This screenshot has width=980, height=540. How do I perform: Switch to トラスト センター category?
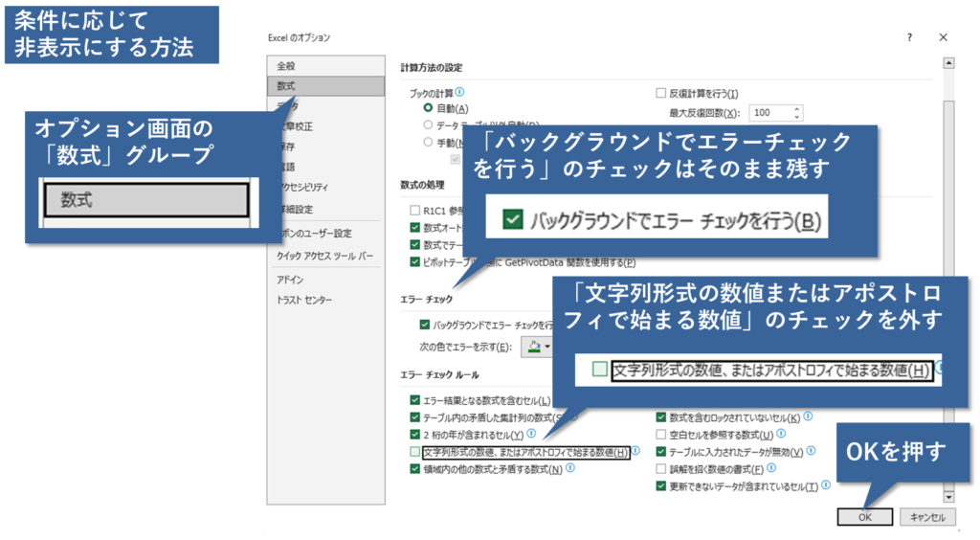coord(304,301)
